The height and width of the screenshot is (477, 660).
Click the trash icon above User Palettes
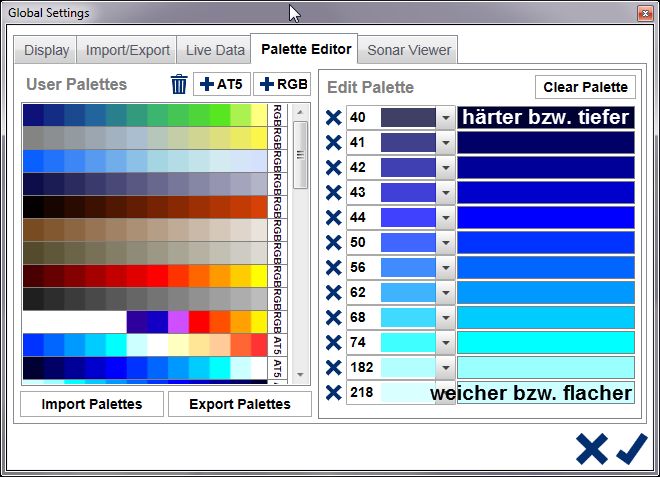pyautogui.click(x=179, y=85)
